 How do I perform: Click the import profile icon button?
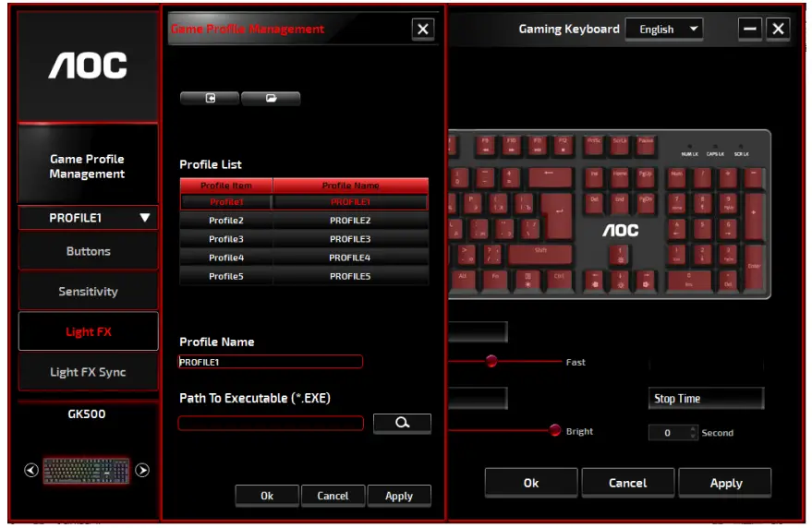pos(210,99)
